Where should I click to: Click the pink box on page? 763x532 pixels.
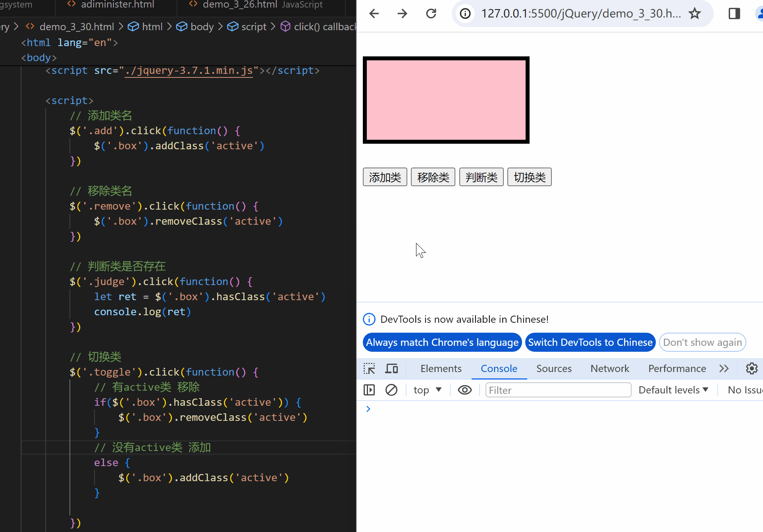(446, 100)
